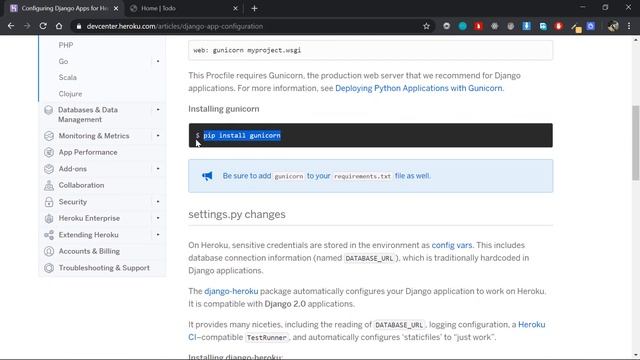This screenshot has width=640, height=360.
Task: Click the Monitoring & Metrics icon
Action: coord(49,136)
